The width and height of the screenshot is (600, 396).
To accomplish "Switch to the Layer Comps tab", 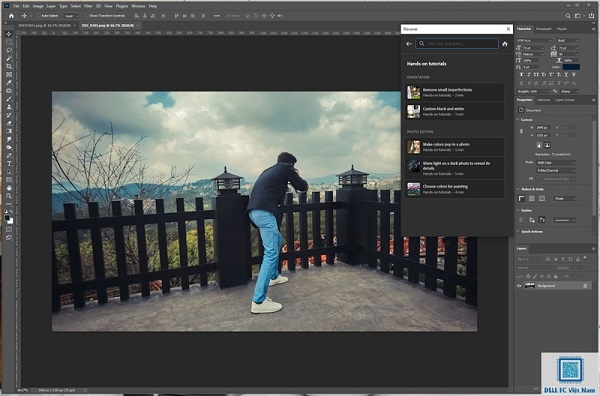I will tap(565, 100).
